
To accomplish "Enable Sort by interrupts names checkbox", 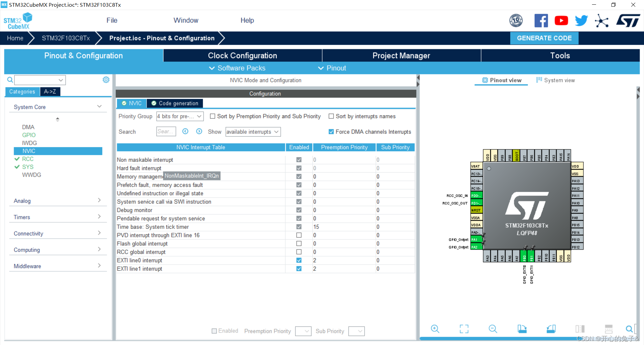I will click(331, 116).
